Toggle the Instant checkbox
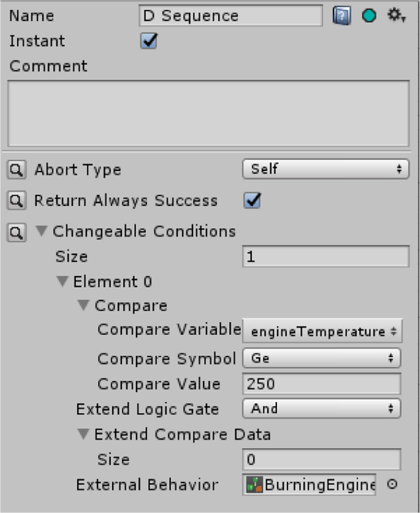The height and width of the screenshot is (513, 420). [149, 41]
